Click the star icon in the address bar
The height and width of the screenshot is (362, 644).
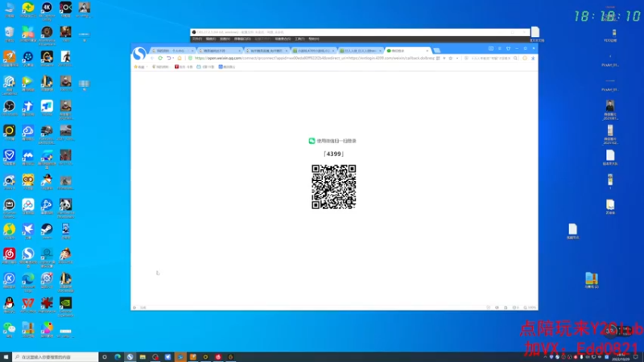pos(451,58)
